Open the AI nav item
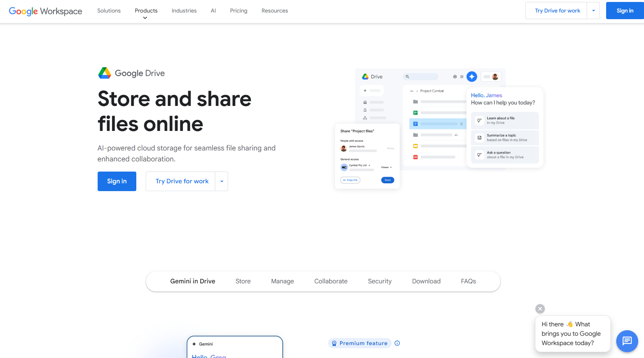The width and height of the screenshot is (644, 358). click(x=213, y=11)
